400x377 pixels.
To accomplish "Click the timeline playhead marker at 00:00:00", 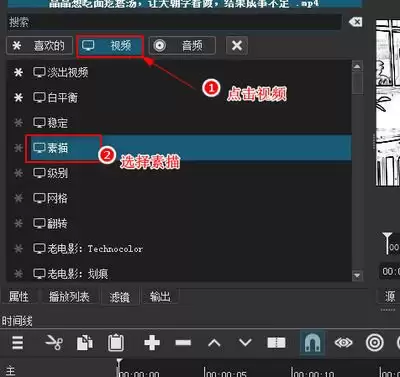I will click(x=119, y=362).
